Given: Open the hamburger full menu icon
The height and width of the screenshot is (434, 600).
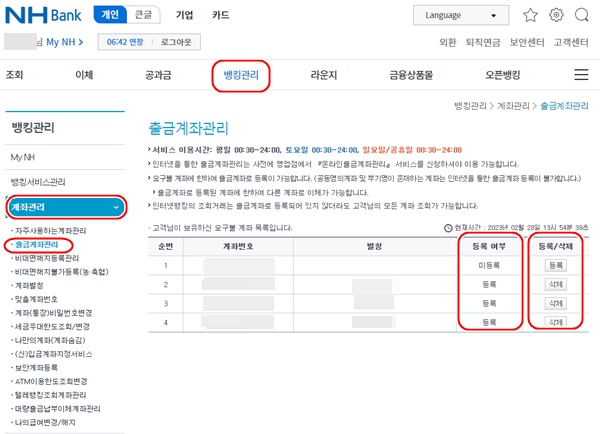Looking at the screenshot, I should point(581,74).
